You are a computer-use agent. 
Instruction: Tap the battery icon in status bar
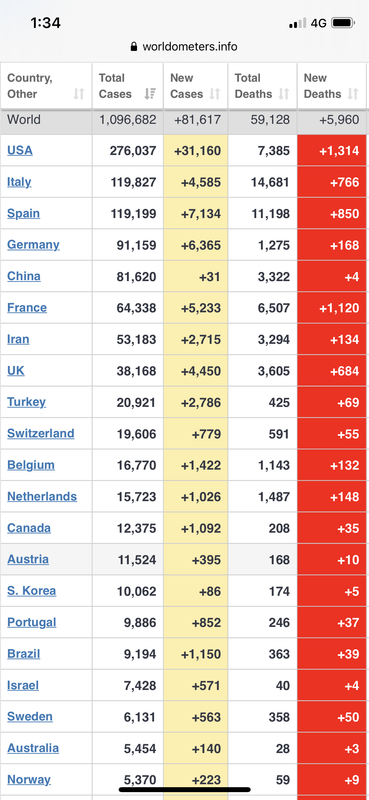click(x=342, y=23)
